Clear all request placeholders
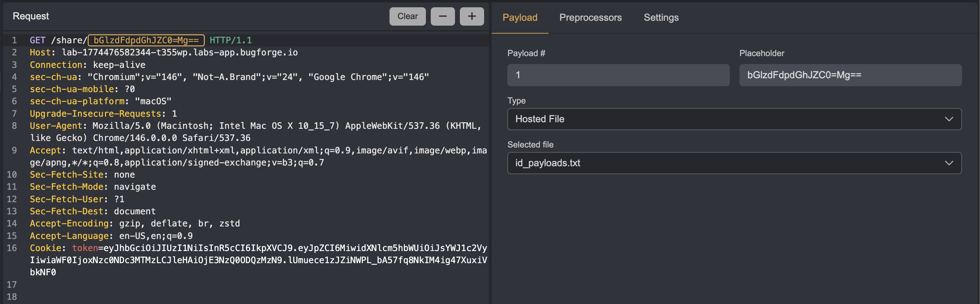 [408, 16]
